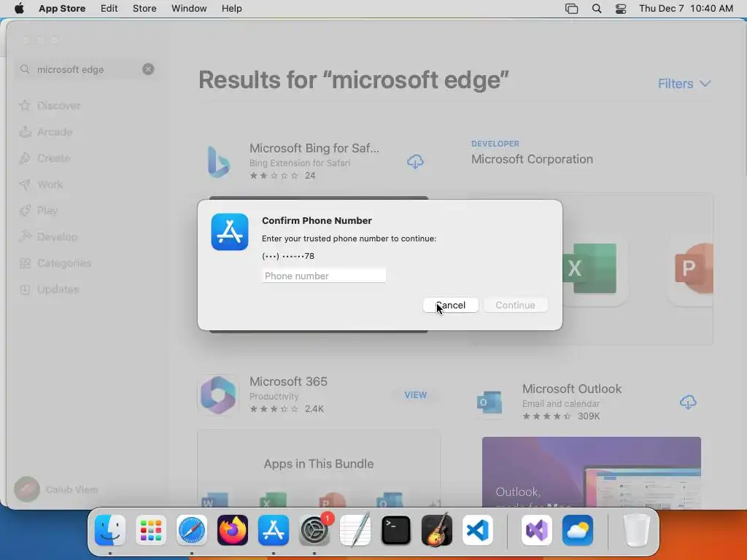This screenshot has height=560, width=747.
Task: Open Microsoft Bing for Safari app icon
Action: pos(219,161)
